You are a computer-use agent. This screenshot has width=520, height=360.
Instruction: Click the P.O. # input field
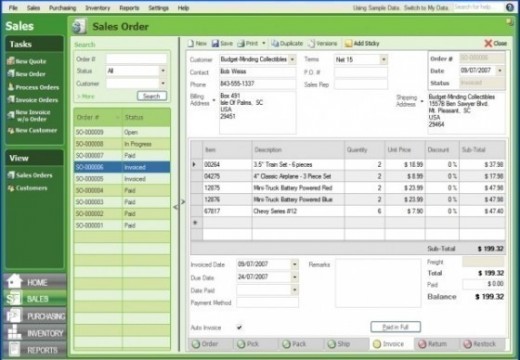(x=361, y=72)
